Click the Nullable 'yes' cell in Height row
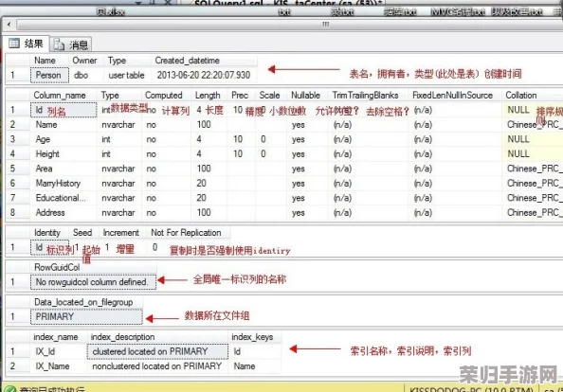Screen dimensions: 563x392 pos(307,154)
